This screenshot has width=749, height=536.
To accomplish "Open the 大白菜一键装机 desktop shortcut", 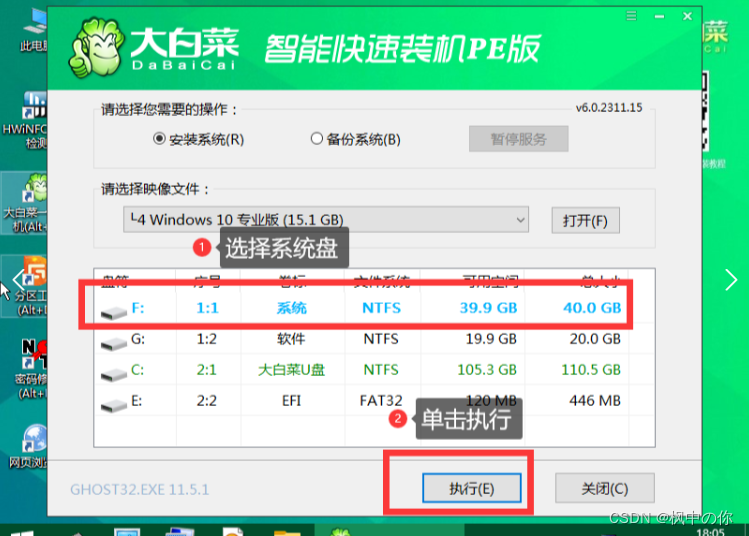I will pyautogui.click(x=25, y=203).
